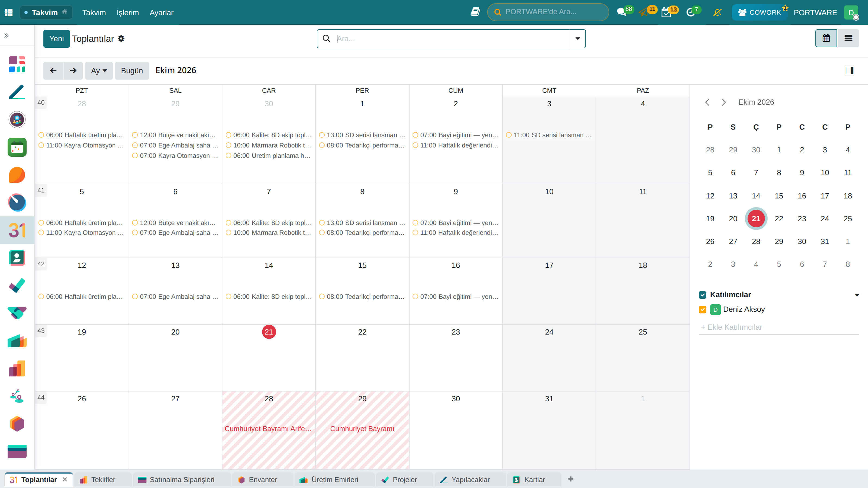Open the megaphone notifications icon with badge 11
868x488 pixels.
(643, 12)
